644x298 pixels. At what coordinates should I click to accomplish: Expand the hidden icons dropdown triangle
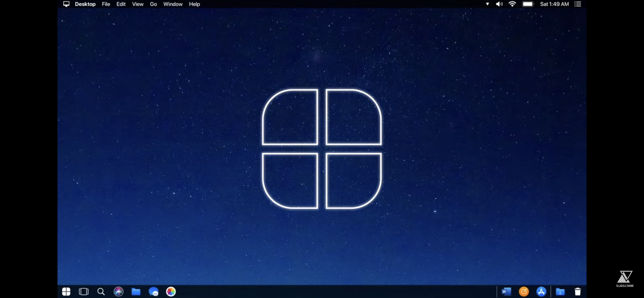(x=487, y=4)
